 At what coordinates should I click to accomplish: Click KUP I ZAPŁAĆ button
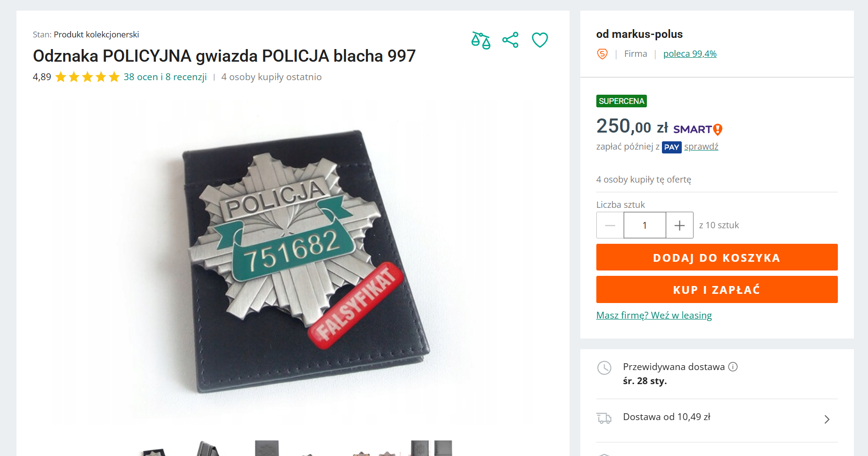point(717,289)
